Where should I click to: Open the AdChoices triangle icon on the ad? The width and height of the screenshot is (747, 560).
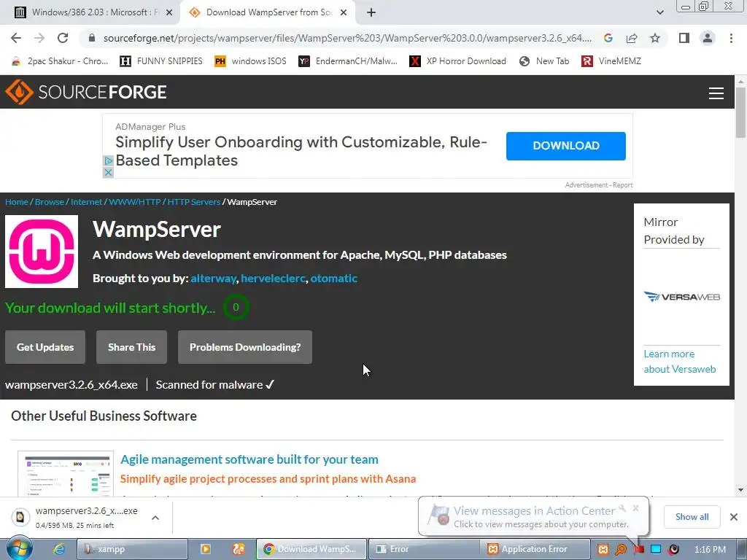(108, 161)
